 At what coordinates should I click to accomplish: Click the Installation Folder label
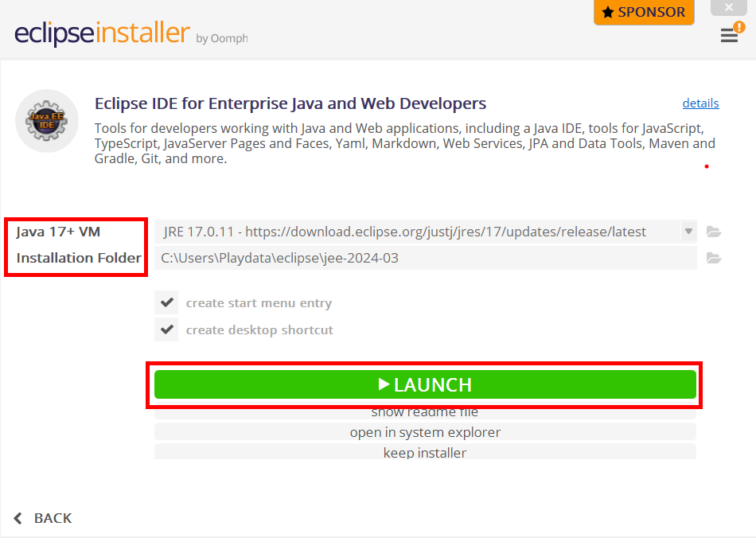tap(79, 258)
